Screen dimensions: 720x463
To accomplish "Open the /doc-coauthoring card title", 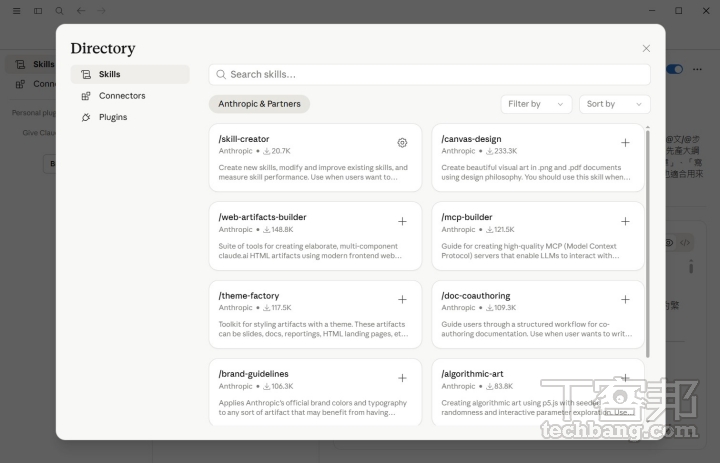I will pos(476,296).
